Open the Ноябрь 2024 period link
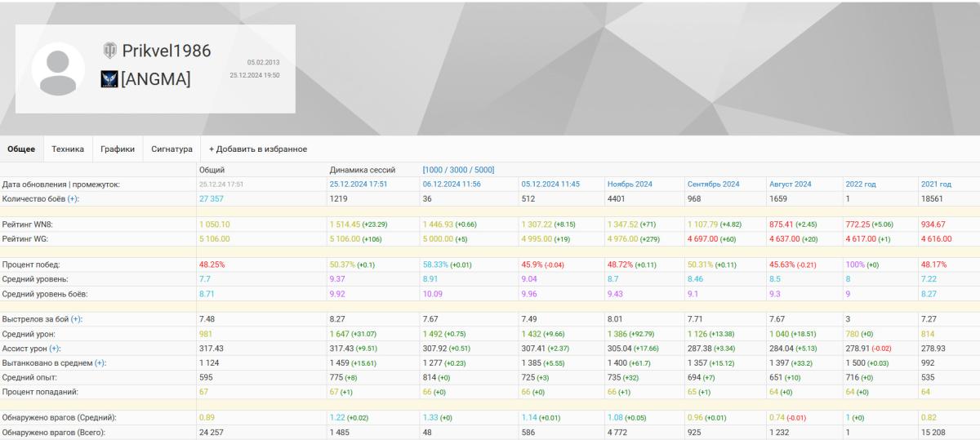980x440 pixels. pos(631,184)
